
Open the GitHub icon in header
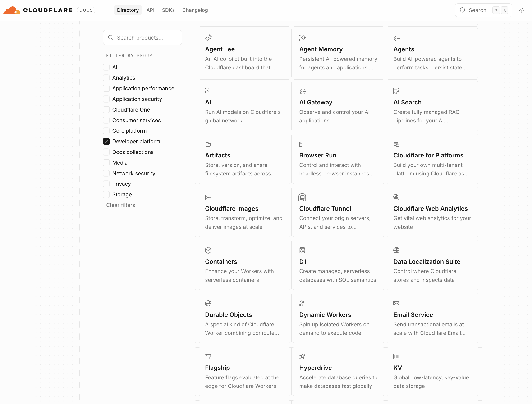[522, 10]
